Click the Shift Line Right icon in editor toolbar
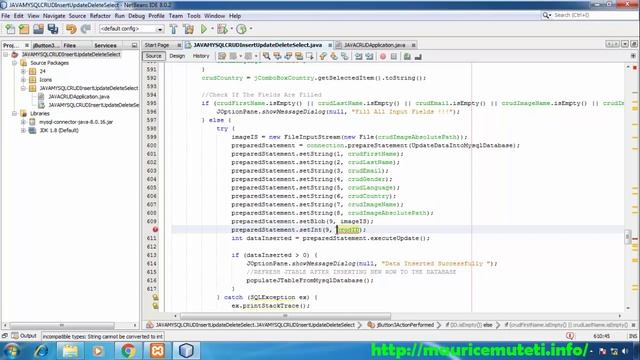 tap(369, 56)
